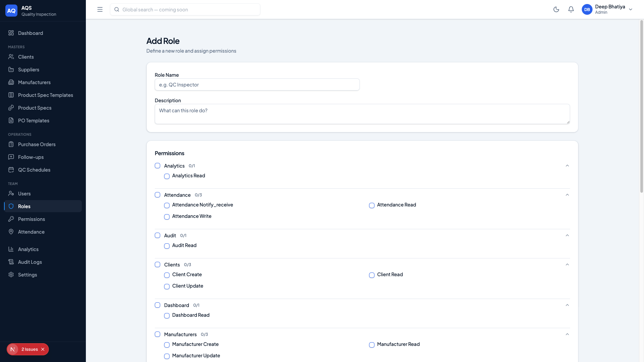Tick the Attendance Notify_receive checkbox
Screen dimensions: 644x362
click(x=167, y=205)
